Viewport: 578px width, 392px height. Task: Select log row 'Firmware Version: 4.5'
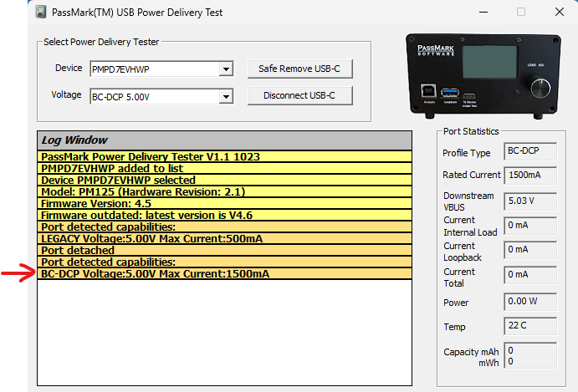coord(224,204)
